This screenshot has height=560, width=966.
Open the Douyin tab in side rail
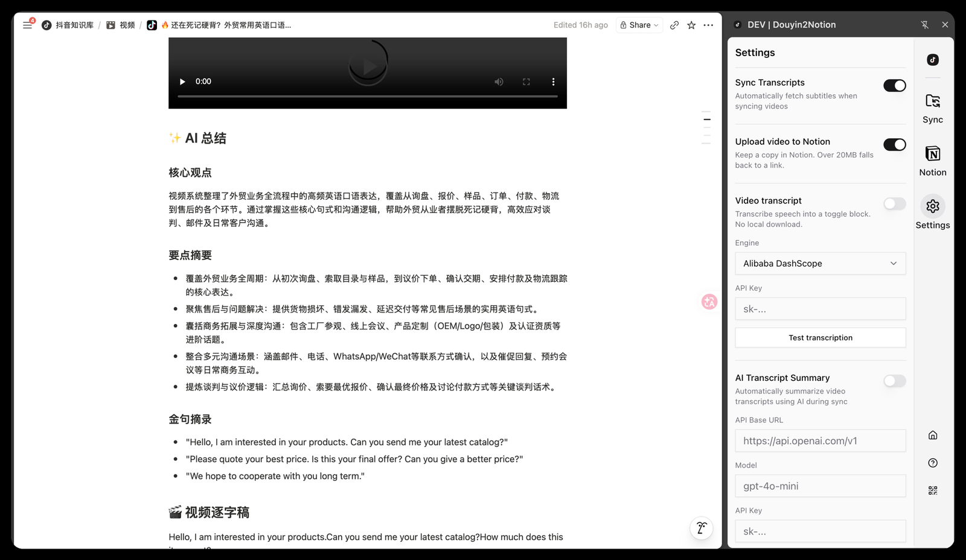(933, 59)
